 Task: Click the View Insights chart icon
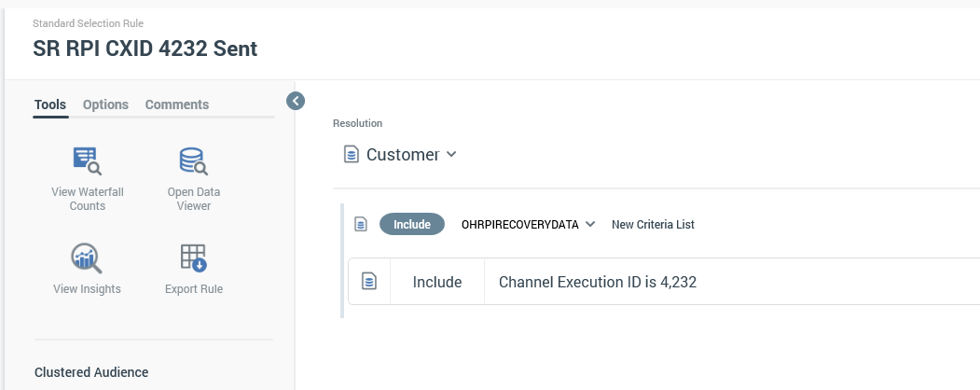87,258
